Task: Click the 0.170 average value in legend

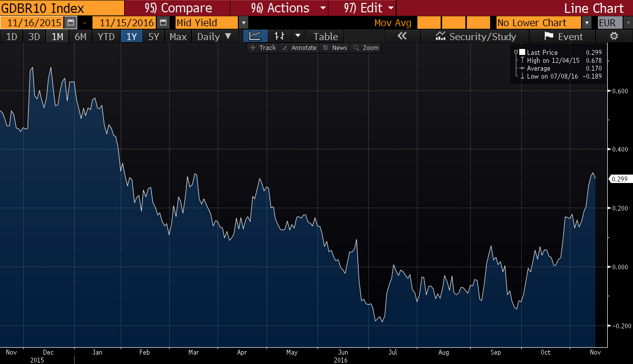Action: point(593,68)
